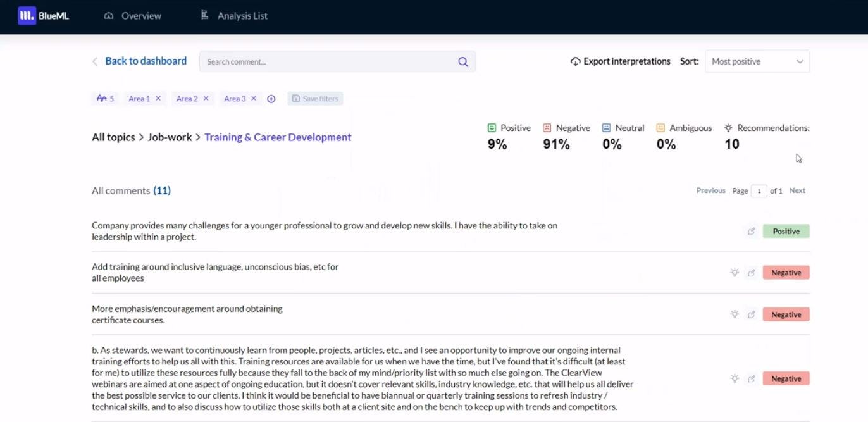Click share icon on certificate courses comment
This screenshot has height=422, width=868.
point(751,314)
